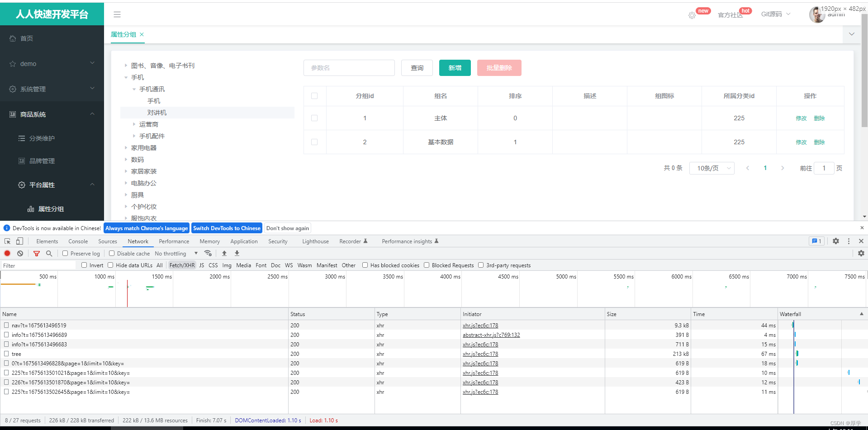Viewport: 868px width, 430px height.
Task: Open the 10条/页 page size dropdown
Action: 712,168
